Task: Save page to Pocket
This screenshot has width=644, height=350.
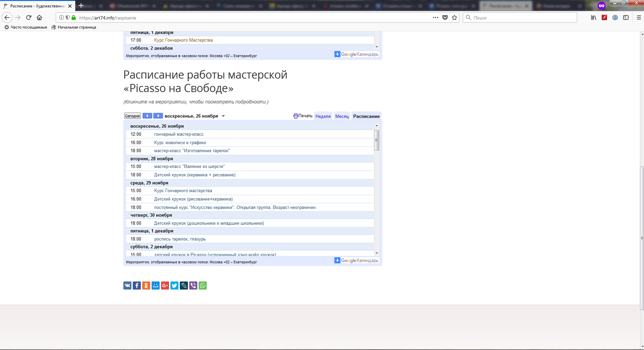Action: 445,17
